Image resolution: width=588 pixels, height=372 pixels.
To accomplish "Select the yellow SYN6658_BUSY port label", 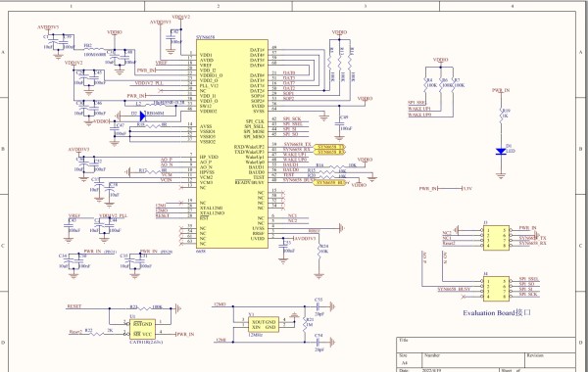I will click(x=329, y=183).
